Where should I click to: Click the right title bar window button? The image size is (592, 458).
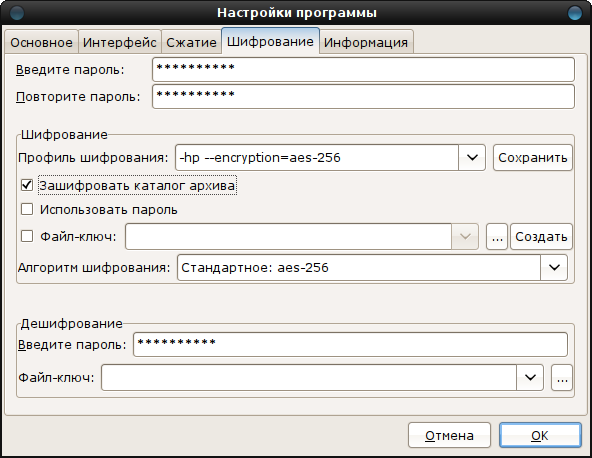pos(575,12)
